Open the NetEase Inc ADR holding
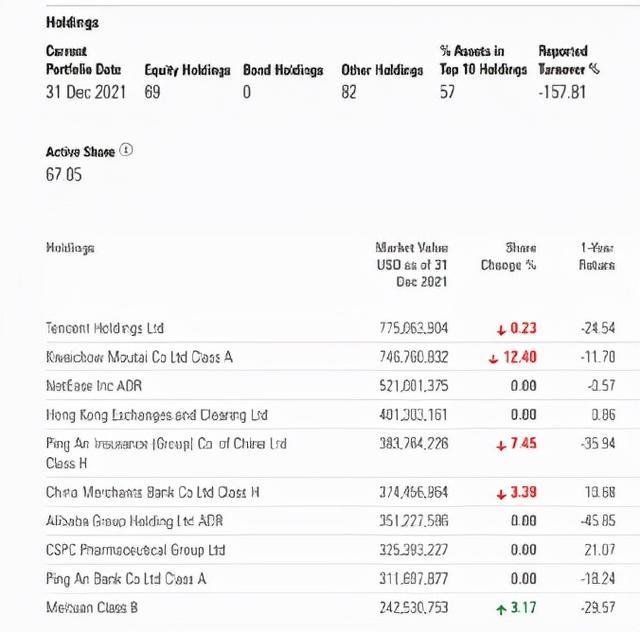This screenshot has height=632, width=640. point(94,386)
